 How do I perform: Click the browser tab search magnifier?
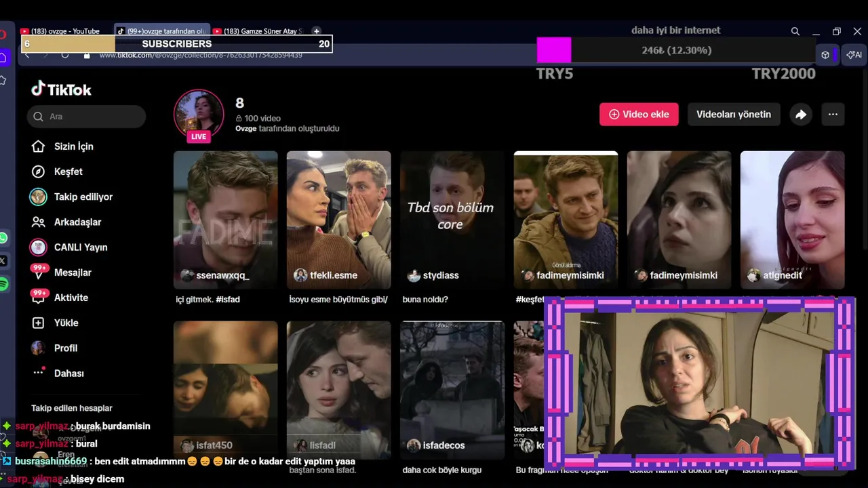[795, 31]
